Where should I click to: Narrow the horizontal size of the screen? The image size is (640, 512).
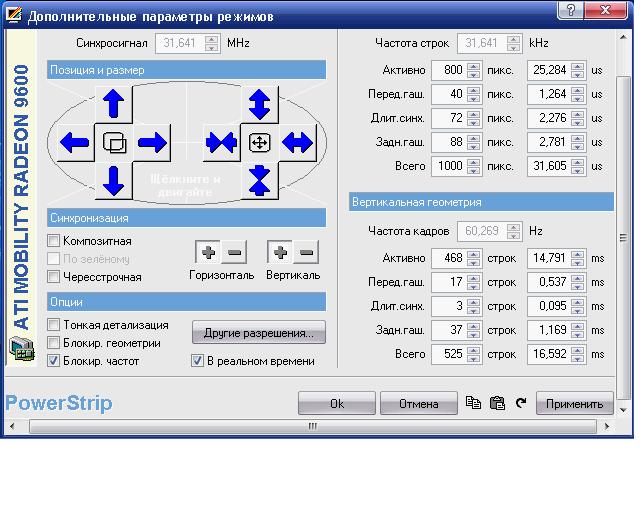point(221,142)
